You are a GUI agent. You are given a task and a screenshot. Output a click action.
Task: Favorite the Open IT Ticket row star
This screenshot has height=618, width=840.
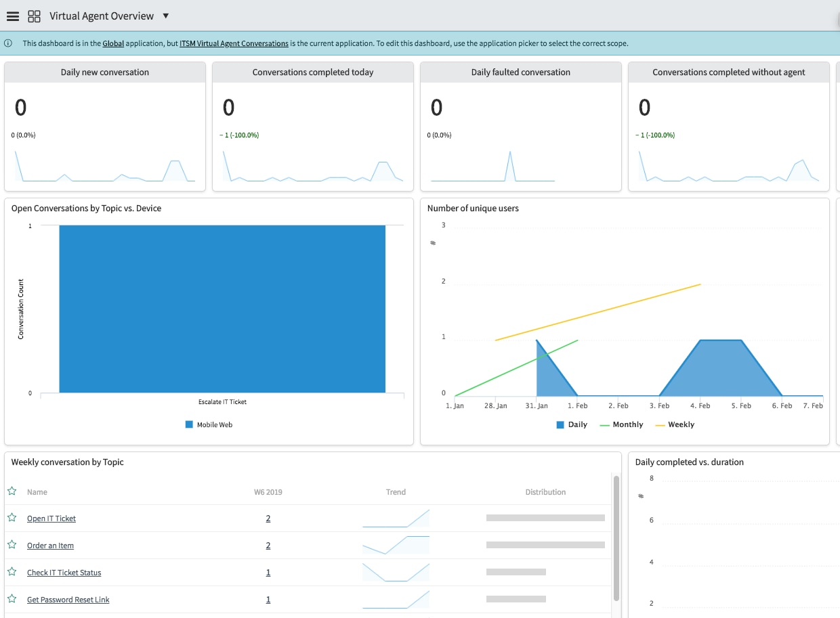(12, 518)
